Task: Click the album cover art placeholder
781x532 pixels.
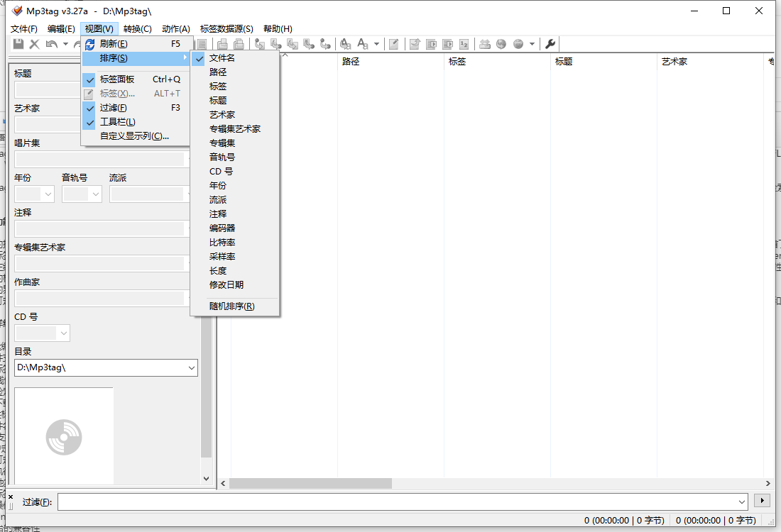Action: coord(64,436)
